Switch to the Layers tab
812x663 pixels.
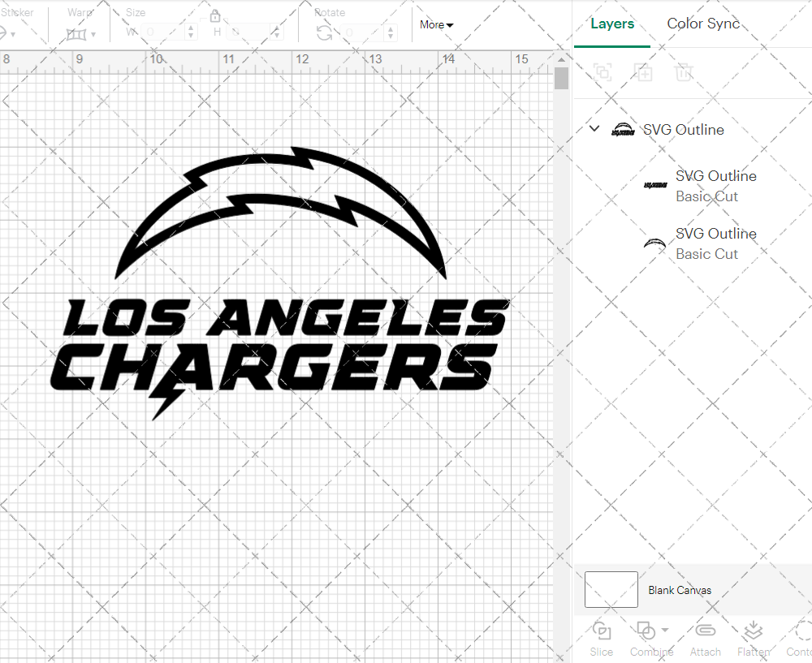click(612, 24)
